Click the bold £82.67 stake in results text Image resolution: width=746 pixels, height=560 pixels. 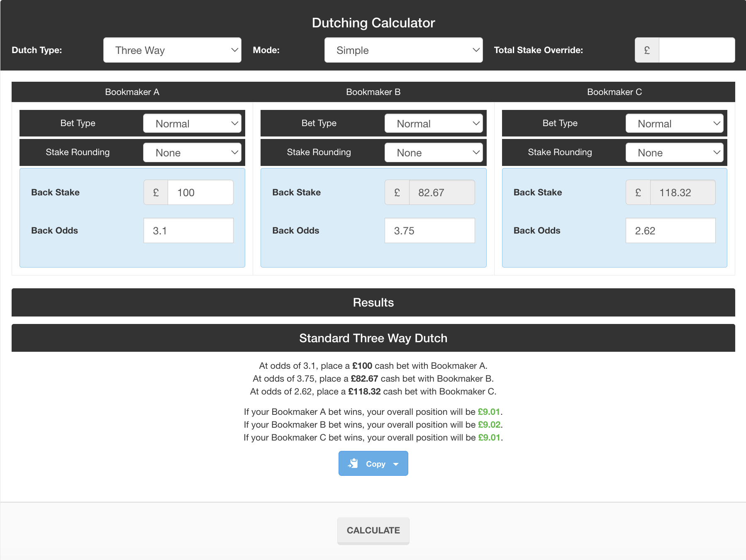[364, 379]
